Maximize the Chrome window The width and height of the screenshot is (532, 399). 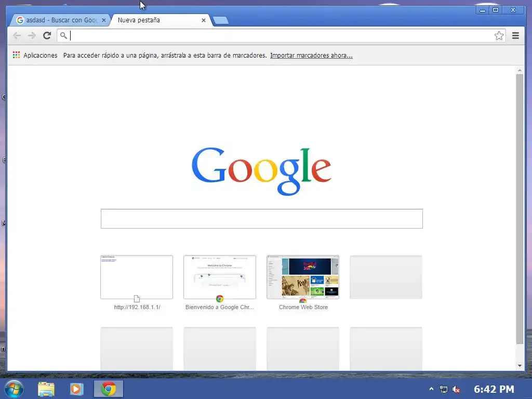[x=496, y=10]
